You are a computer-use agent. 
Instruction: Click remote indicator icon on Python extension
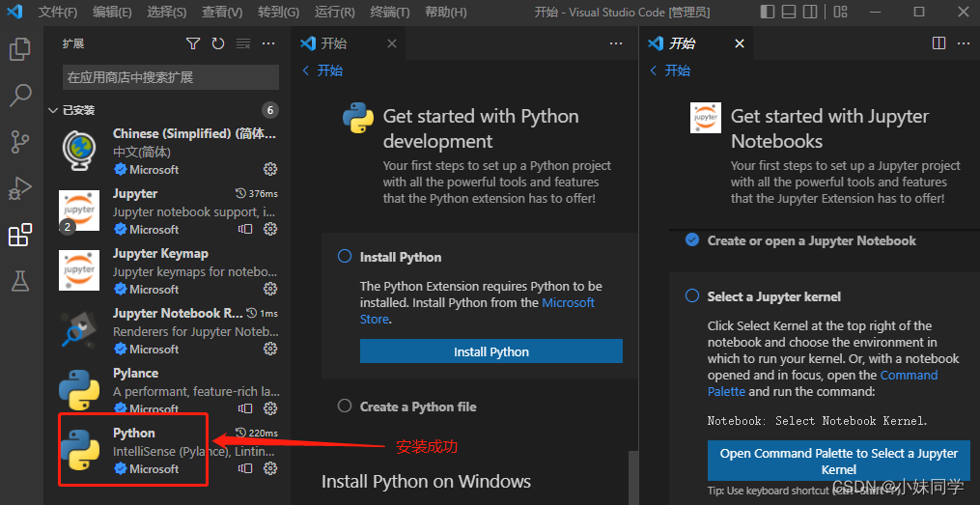245,468
